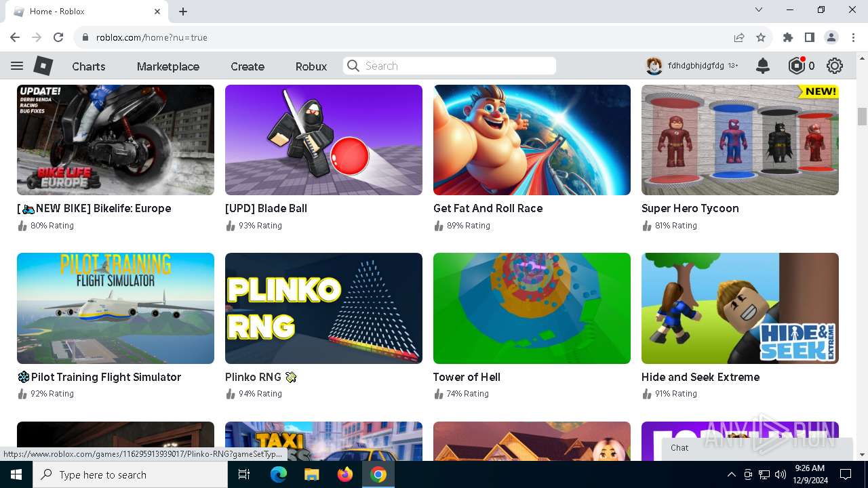Click the '80% Rating' text under Bikelife

point(52,226)
